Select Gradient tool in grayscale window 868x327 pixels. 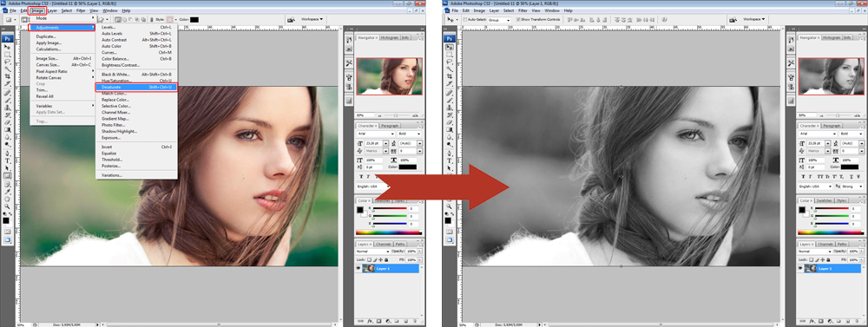pyautogui.click(x=450, y=129)
